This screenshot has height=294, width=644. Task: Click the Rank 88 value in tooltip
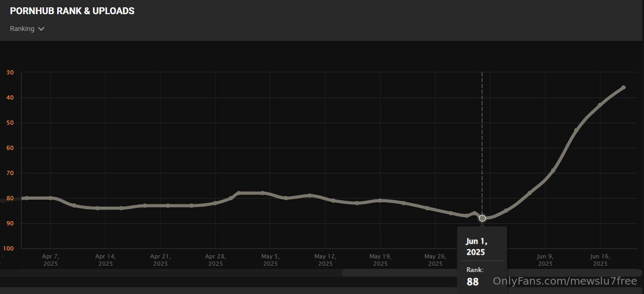472,281
